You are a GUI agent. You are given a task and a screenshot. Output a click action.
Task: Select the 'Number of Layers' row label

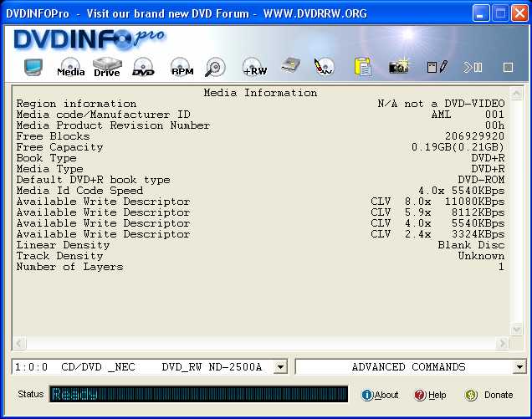(70, 267)
